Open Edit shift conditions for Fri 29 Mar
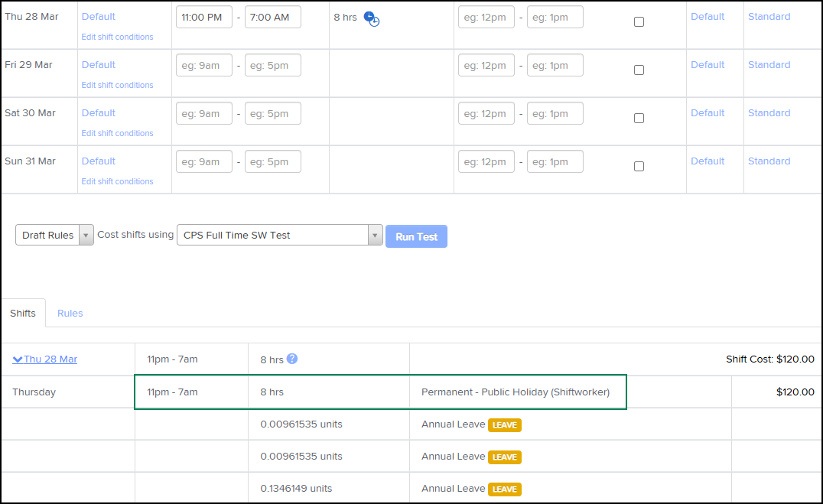The image size is (823, 504). [x=117, y=85]
